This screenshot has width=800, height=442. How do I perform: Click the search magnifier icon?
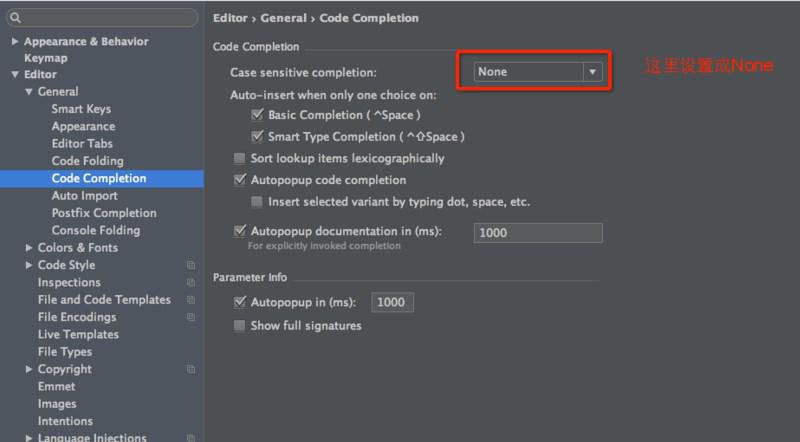tap(15, 18)
